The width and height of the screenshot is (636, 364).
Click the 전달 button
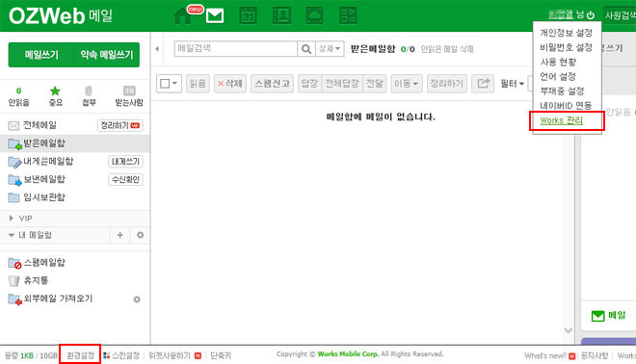pos(375,84)
